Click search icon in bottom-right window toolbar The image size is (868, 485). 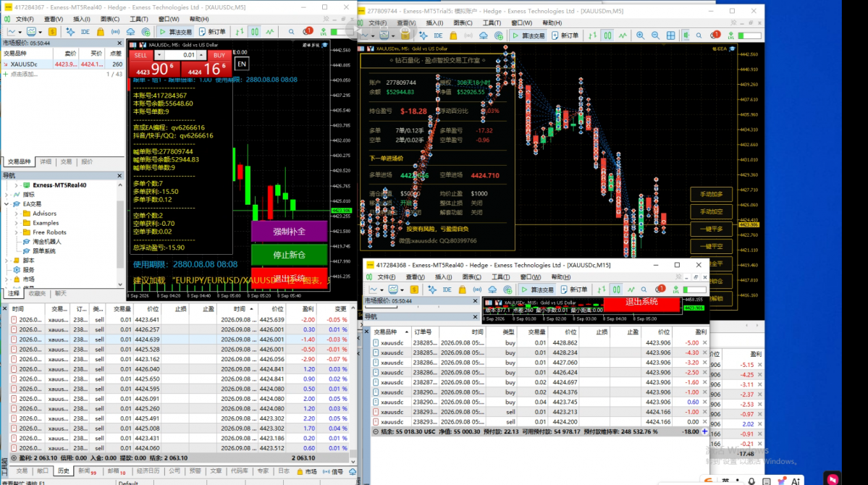click(x=644, y=290)
